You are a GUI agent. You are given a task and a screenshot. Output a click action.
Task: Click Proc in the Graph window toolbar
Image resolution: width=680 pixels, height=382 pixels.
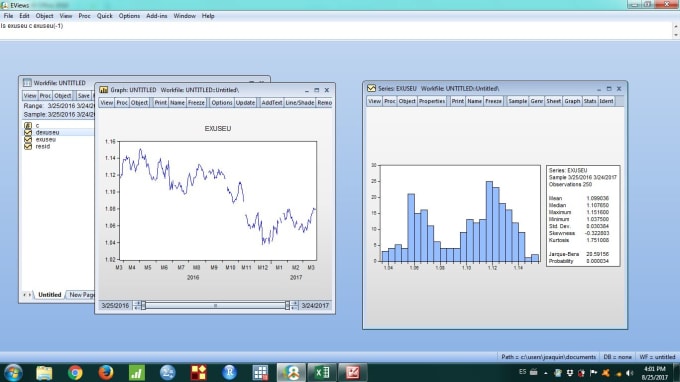[x=122, y=103]
